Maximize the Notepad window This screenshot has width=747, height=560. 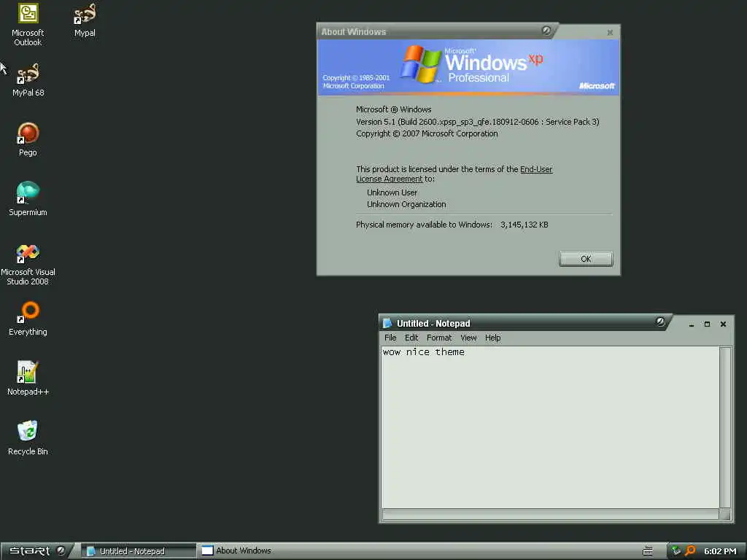click(x=707, y=324)
